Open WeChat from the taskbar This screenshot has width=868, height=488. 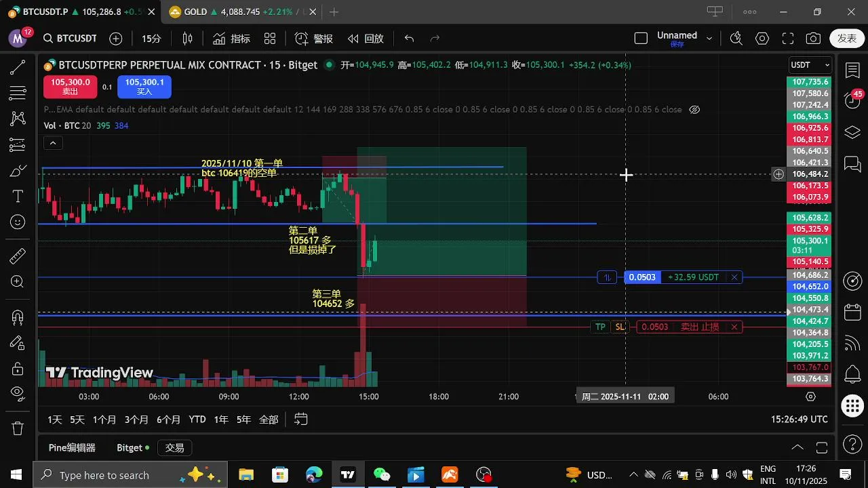(x=381, y=474)
